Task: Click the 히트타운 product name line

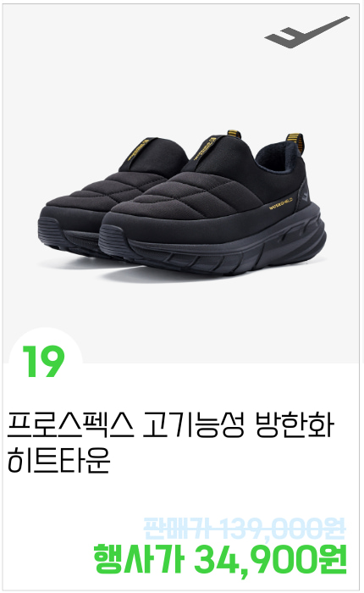Action: 58,460
